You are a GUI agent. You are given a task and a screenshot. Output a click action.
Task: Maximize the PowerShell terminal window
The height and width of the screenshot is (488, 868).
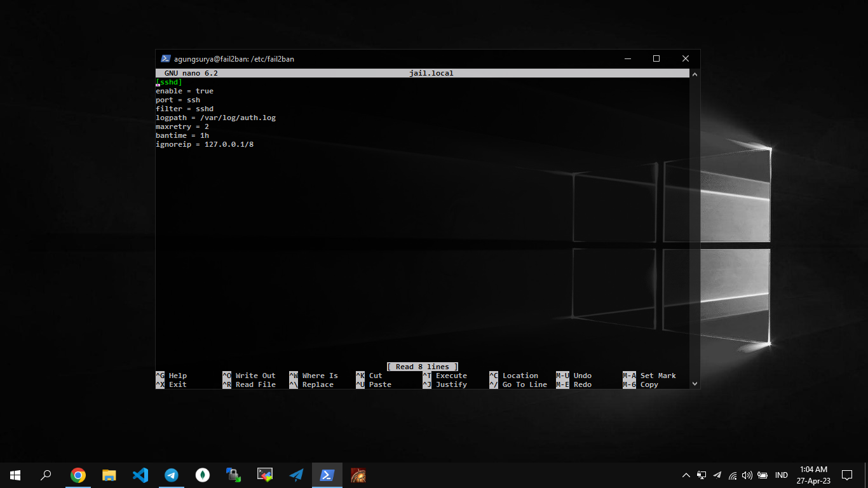656,59
